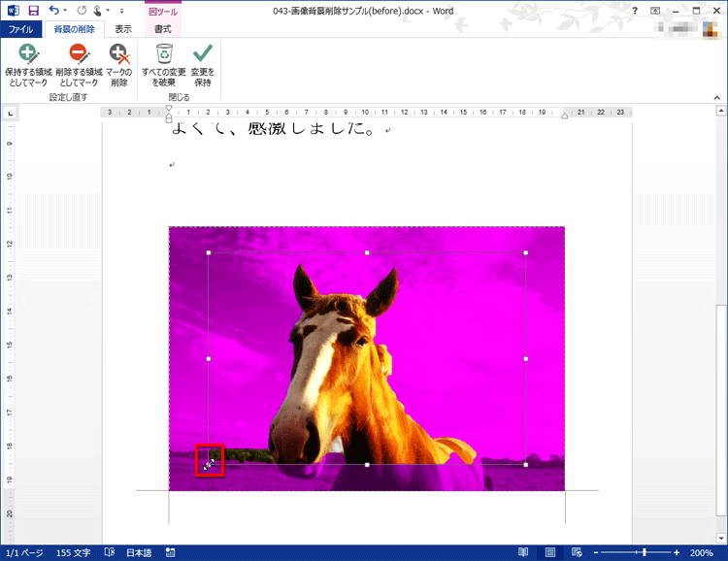Open zoom dialog via 200%
Image resolution: width=728 pixels, height=561 pixels.
(x=701, y=552)
